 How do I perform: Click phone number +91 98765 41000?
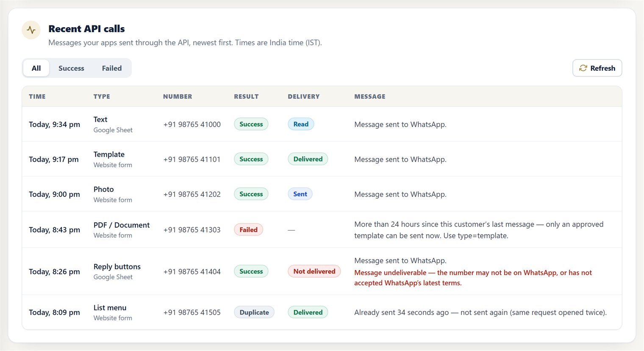[x=192, y=124]
